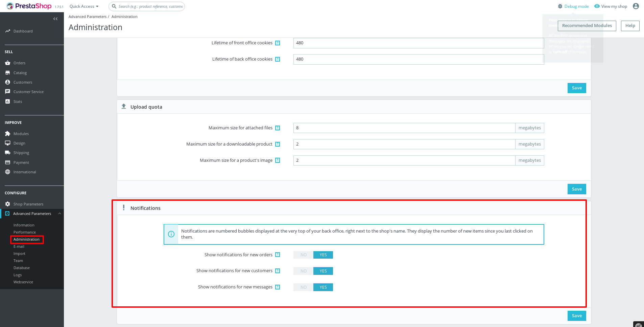Open the Customer Service menu
Screen dimensions: 644x327
(x=28, y=92)
